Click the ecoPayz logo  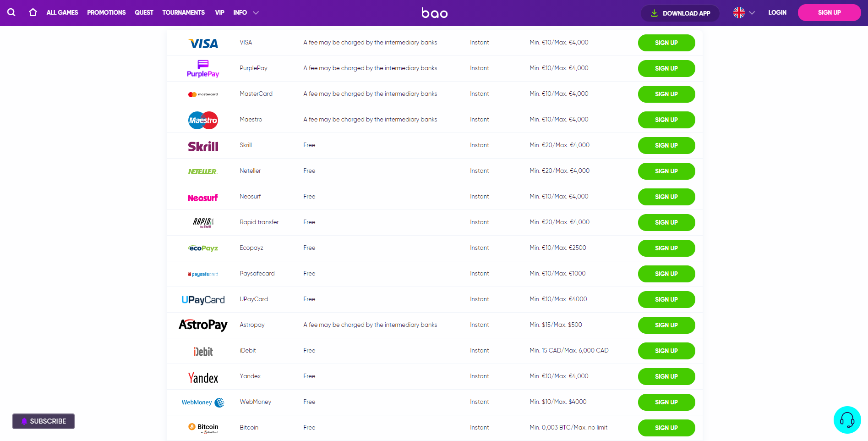(x=203, y=248)
